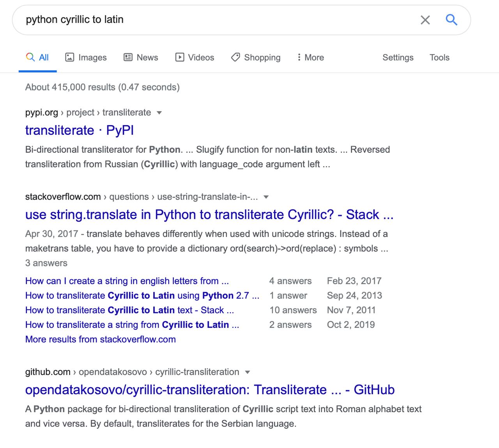Click the '10 answers' text
499x448 pixels.
pyautogui.click(x=293, y=310)
